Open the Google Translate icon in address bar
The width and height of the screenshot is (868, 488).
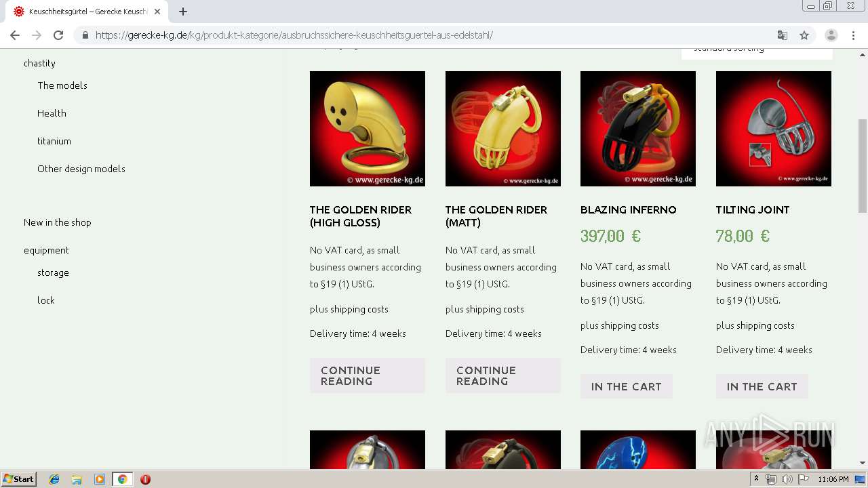783,35
